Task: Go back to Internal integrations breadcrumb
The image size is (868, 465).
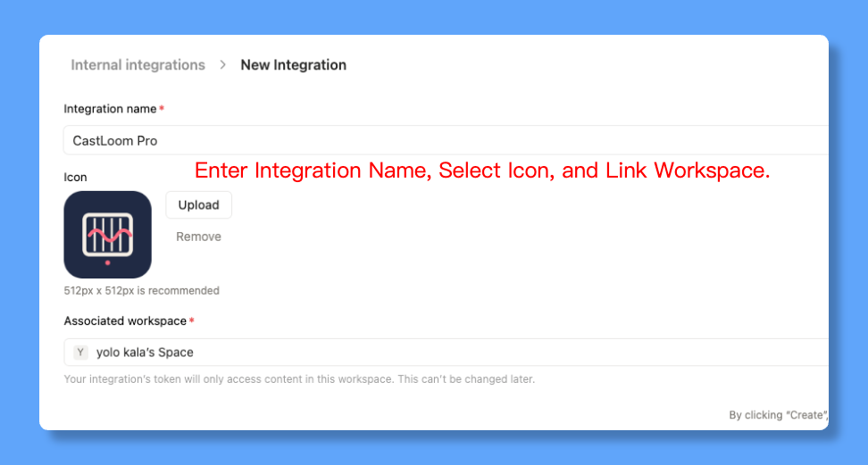Action: point(138,65)
